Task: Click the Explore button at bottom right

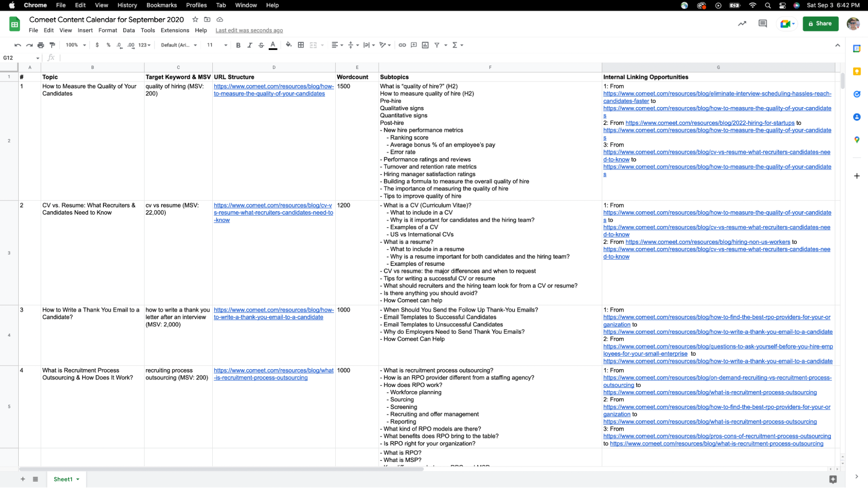Action: coord(833,479)
